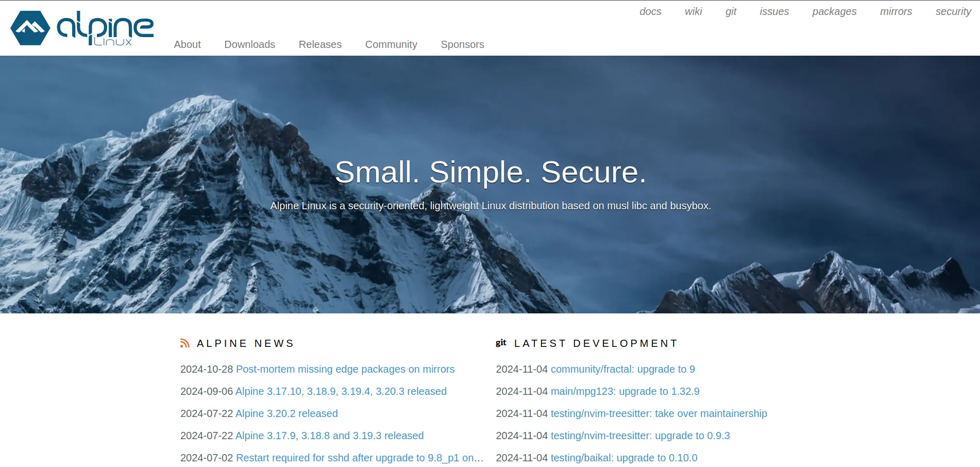Open main/mpg123: upgrade to 1.32.9 commit
Viewport: 980px width, 467px height.
(625, 391)
